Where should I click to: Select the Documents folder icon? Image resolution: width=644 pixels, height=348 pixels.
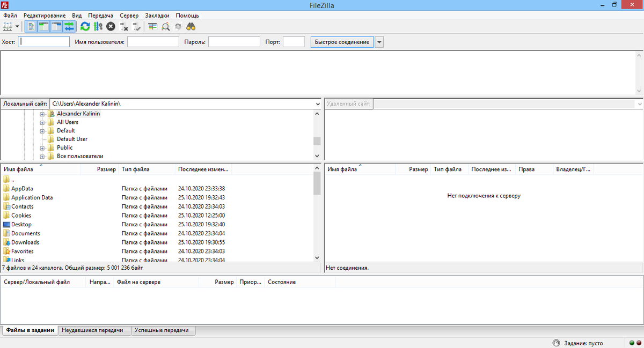[x=6, y=233]
